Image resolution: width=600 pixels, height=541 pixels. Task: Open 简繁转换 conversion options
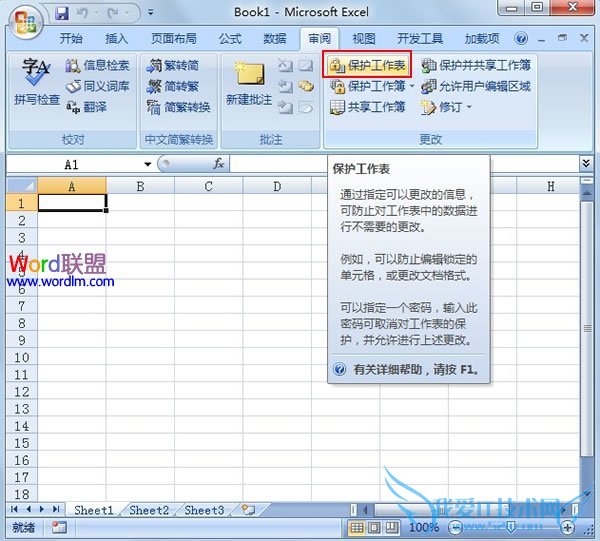pyautogui.click(x=178, y=107)
